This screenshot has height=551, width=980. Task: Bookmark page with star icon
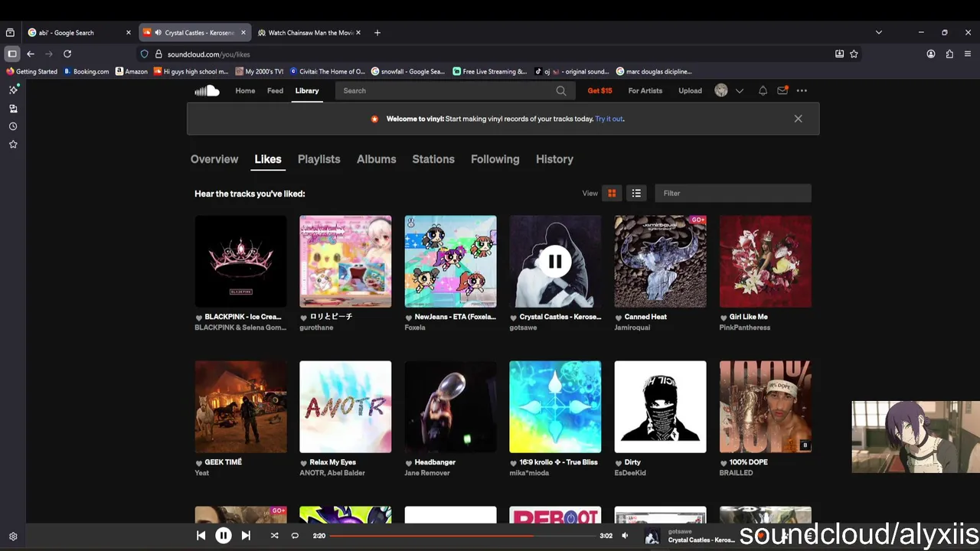(x=854, y=54)
